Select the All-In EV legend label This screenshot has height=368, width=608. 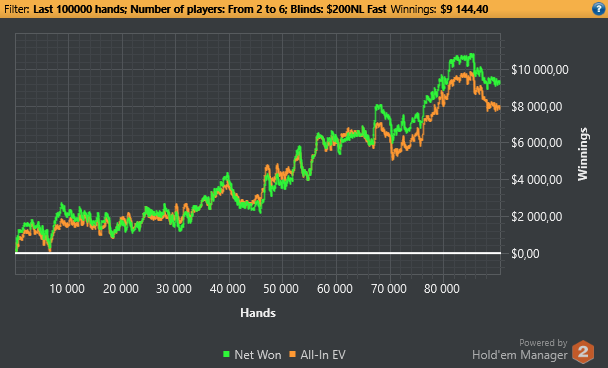click(323, 354)
